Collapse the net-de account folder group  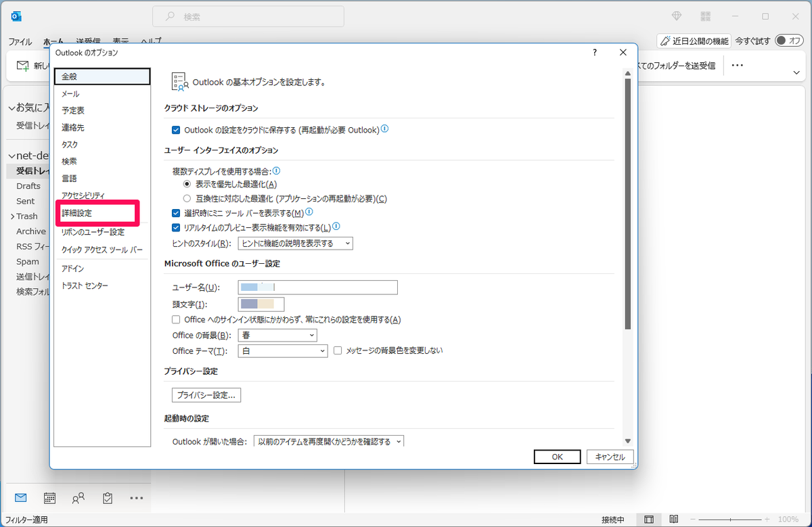pyautogui.click(x=12, y=156)
